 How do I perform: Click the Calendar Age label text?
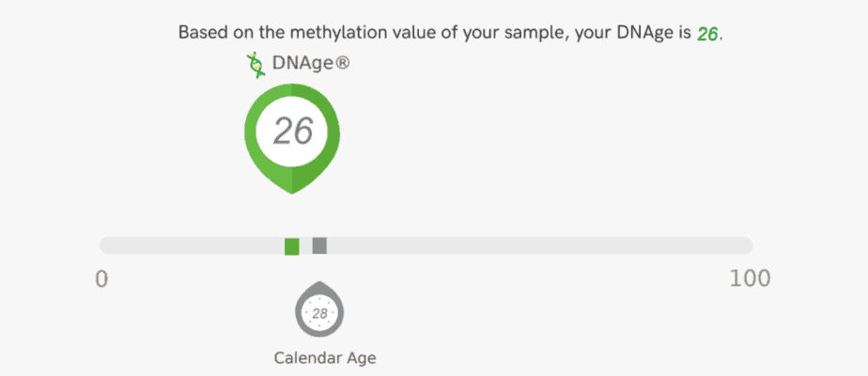(x=325, y=358)
